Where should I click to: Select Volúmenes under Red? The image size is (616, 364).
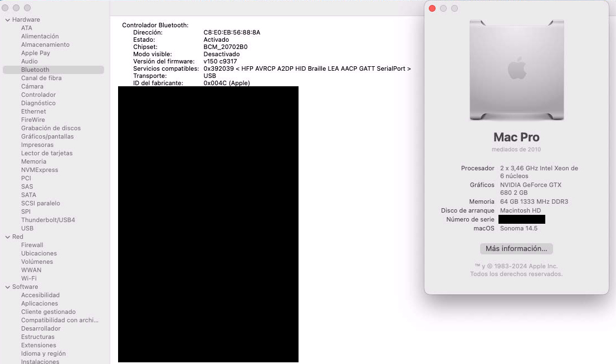37,262
